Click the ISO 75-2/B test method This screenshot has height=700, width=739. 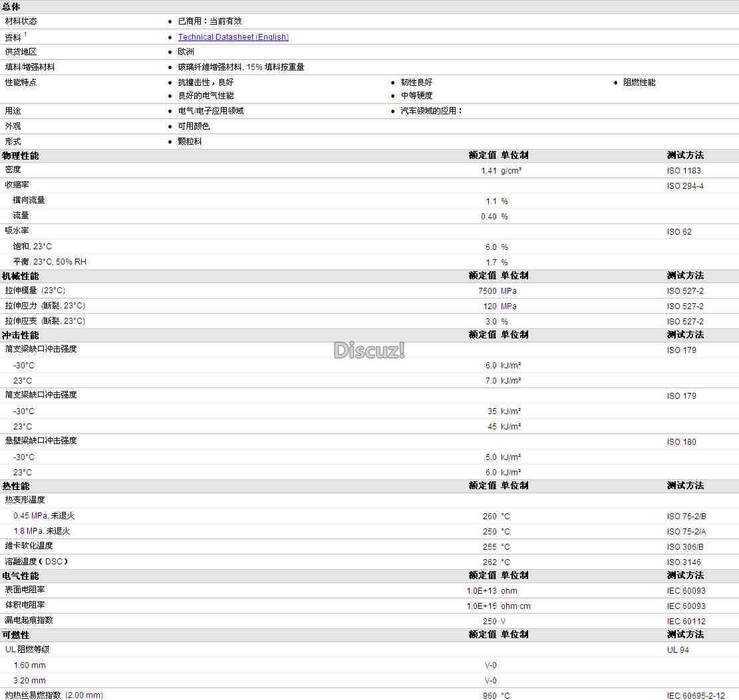tap(686, 517)
